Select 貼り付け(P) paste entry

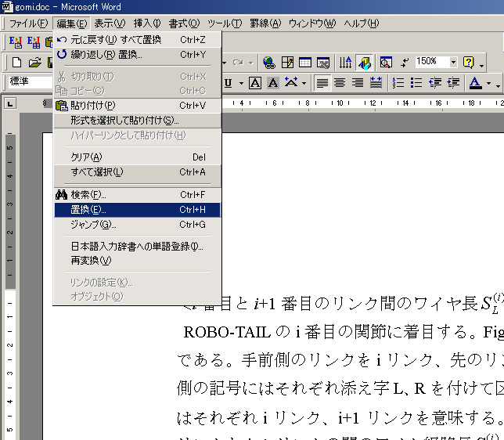[138, 105]
